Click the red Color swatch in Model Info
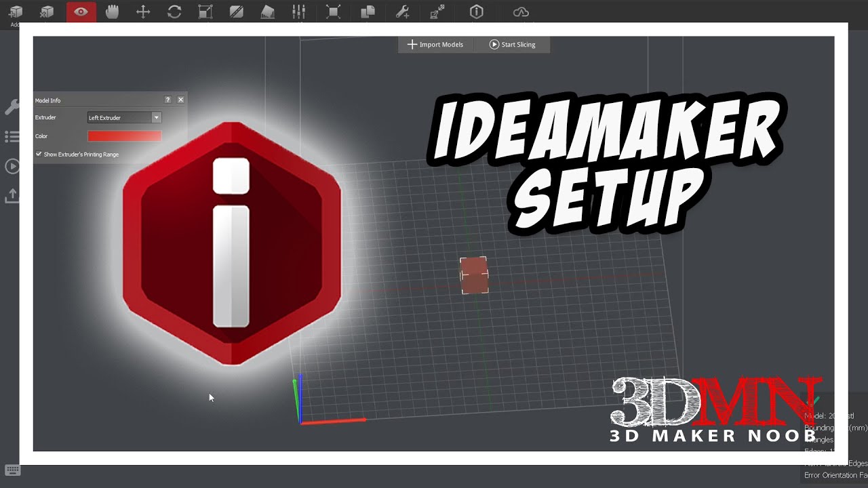 tap(125, 136)
